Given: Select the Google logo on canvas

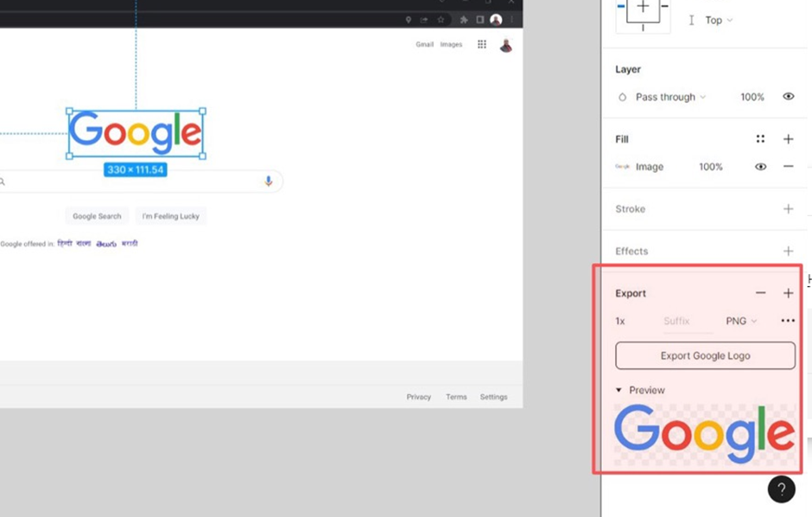Looking at the screenshot, I should point(136,133).
